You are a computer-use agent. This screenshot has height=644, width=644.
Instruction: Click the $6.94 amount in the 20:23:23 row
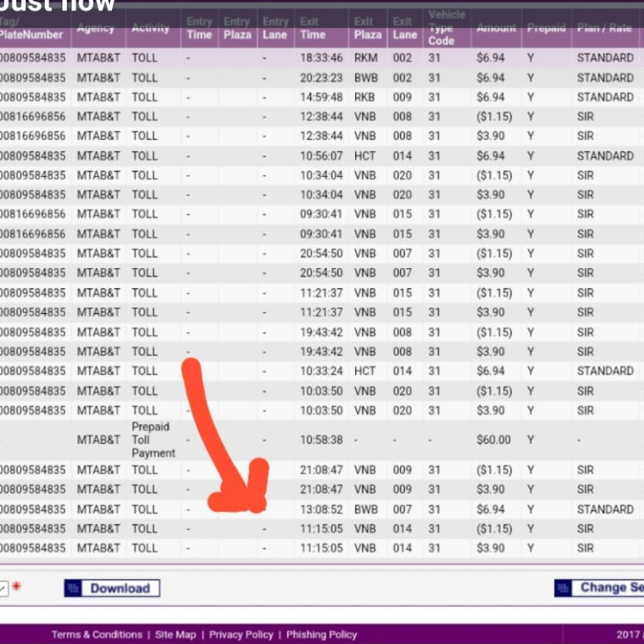click(x=490, y=77)
